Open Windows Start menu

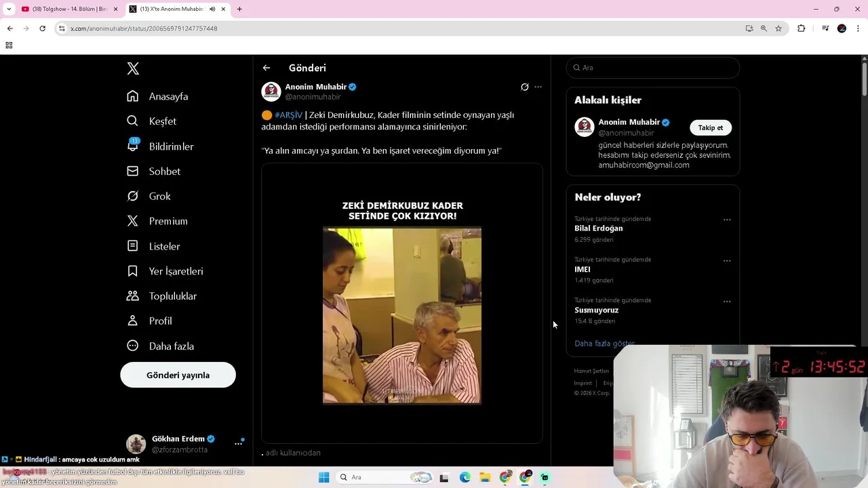323,477
